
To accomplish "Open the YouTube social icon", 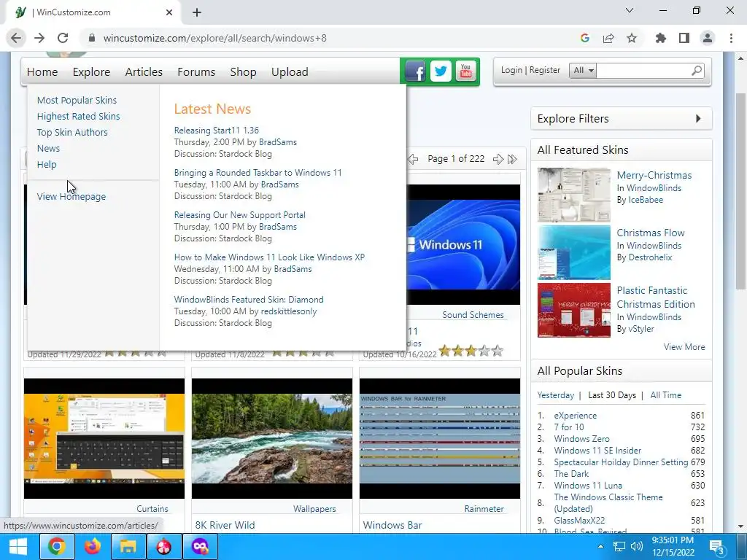I will point(465,72).
